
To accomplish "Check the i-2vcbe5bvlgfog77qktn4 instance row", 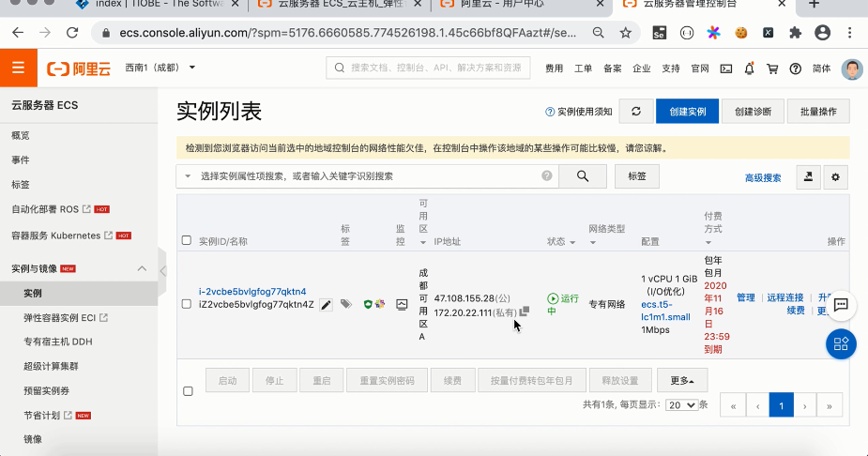I will tap(187, 304).
